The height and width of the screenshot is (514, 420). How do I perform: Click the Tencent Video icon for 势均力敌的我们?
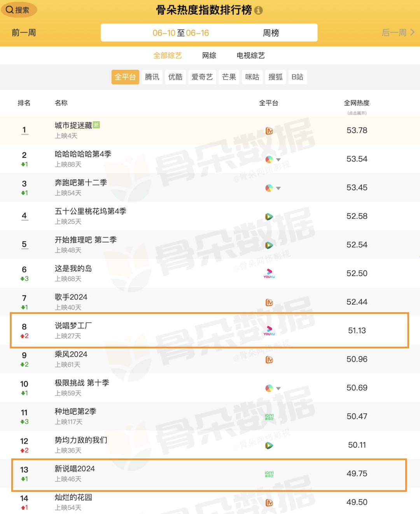[x=269, y=445]
